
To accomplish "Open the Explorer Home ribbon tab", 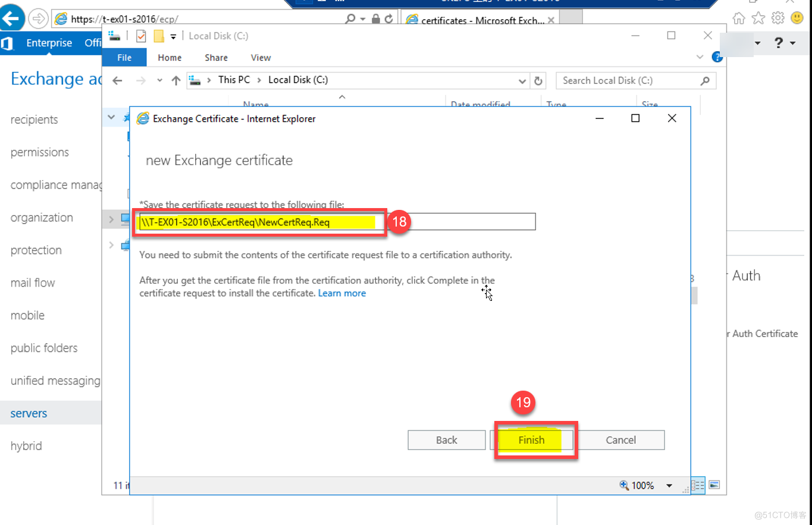I will 170,58.
